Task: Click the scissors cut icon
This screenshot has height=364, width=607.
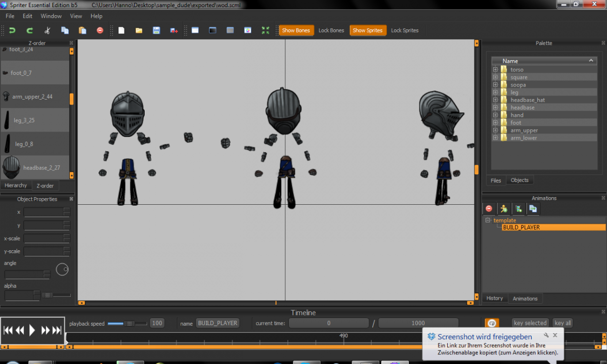Action: tap(47, 30)
